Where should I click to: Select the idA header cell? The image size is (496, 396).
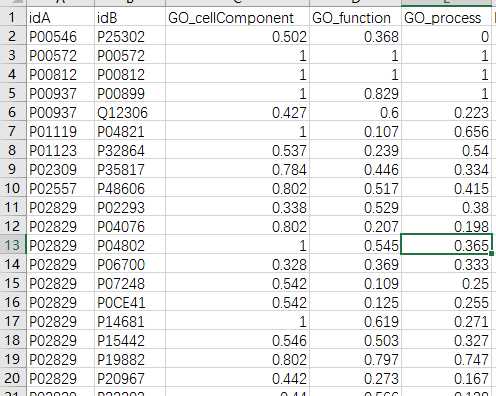pyautogui.click(x=60, y=17)
